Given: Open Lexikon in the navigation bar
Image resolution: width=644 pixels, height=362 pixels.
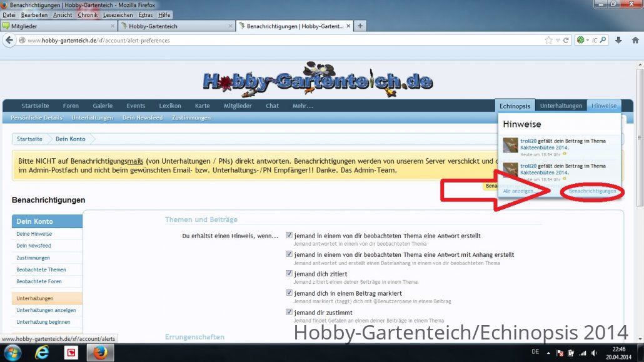Looking at the screenshot, I should 170,106.
